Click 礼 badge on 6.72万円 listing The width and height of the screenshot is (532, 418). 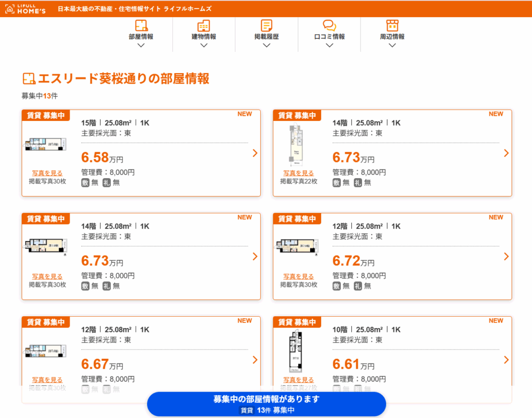coord(358,287)
